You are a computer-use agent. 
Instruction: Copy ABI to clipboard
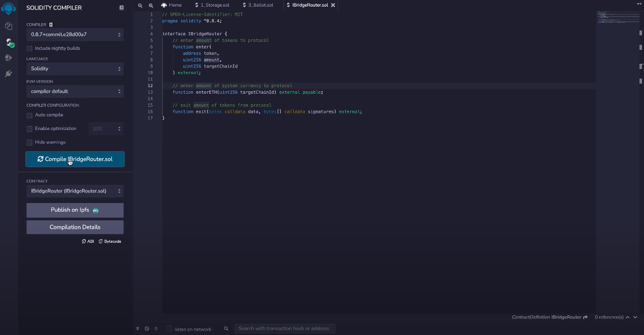[88, 241]
